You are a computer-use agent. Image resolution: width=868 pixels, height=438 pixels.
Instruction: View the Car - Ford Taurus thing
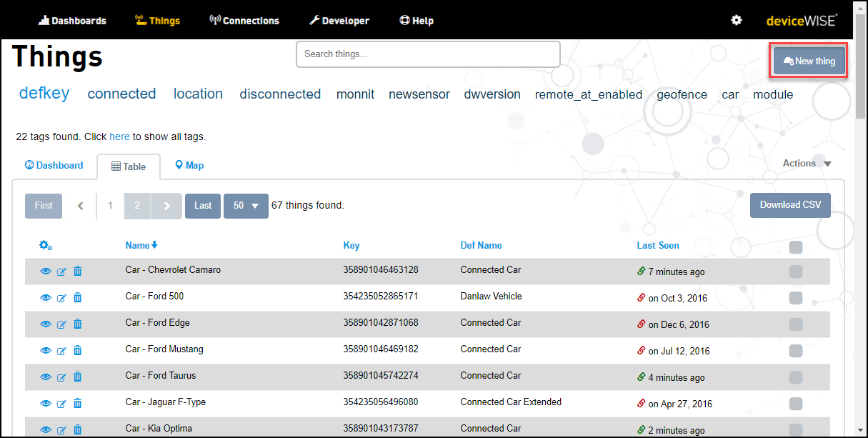pyautogui.click(x=46, y=377)
